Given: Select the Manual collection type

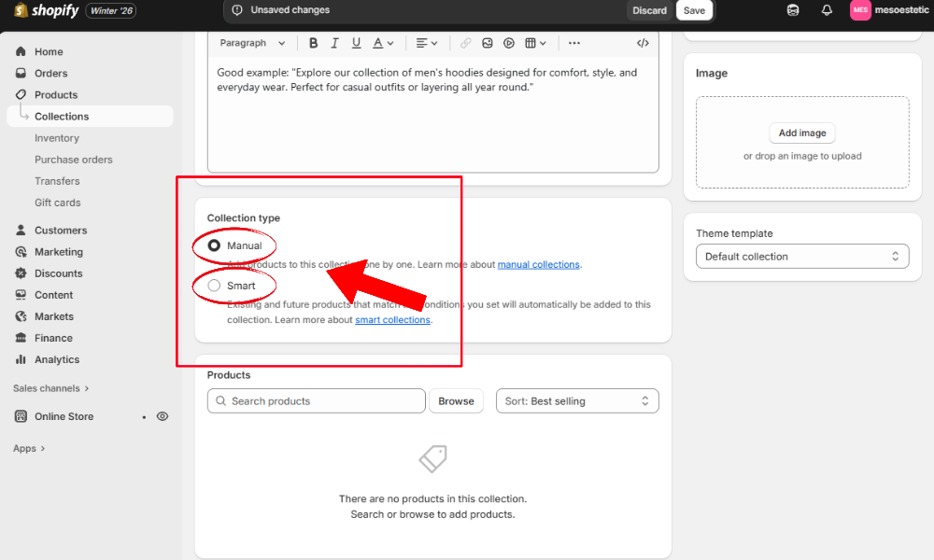Looking at the screenshot, I should pyautogui.click(x=215, y=245).
